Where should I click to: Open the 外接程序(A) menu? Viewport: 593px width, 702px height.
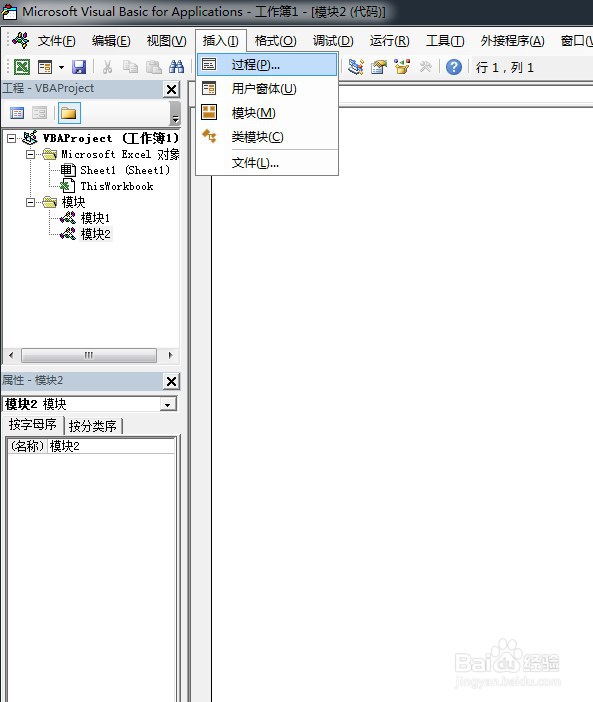pyautogui.click(x=512, y=41)
